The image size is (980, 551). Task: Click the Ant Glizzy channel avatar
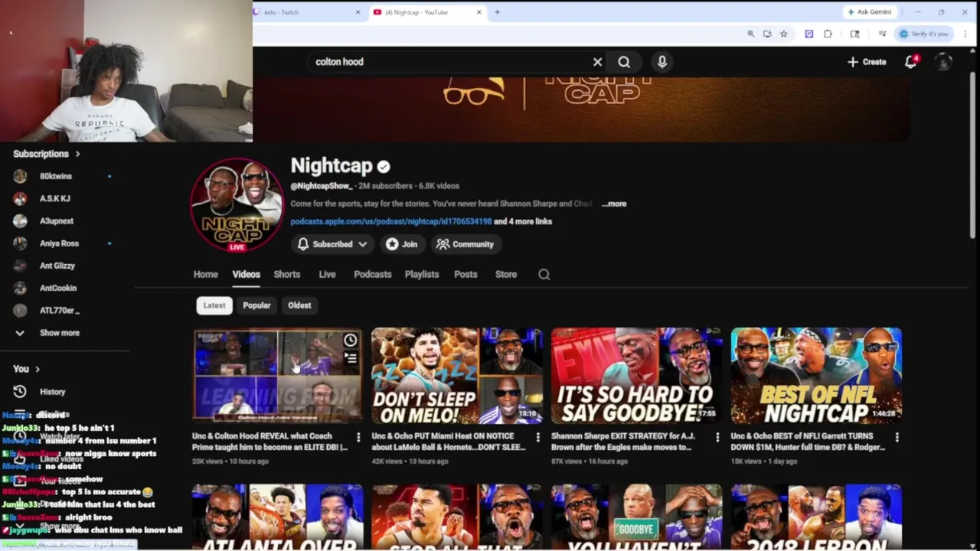point(20,266)
